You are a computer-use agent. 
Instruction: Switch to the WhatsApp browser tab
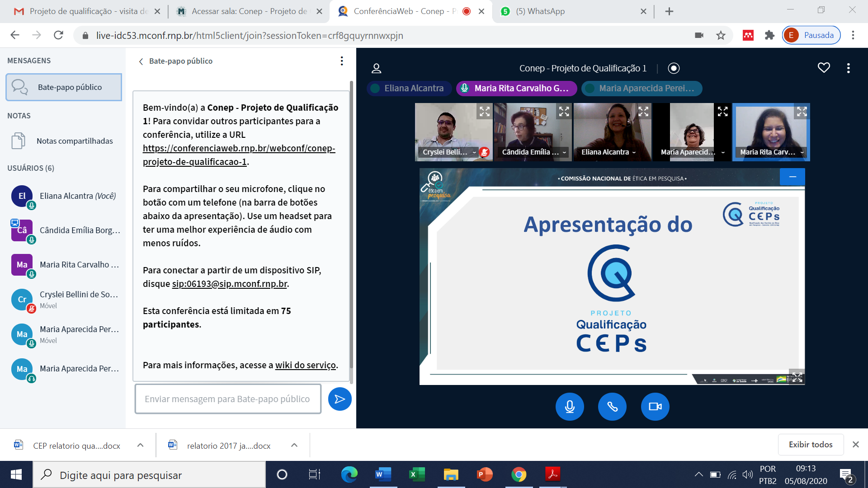(x=572, y=11)
